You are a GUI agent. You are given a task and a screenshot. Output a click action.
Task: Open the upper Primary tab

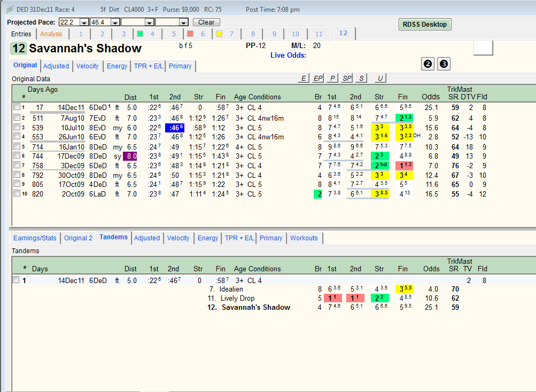point(180,66)
